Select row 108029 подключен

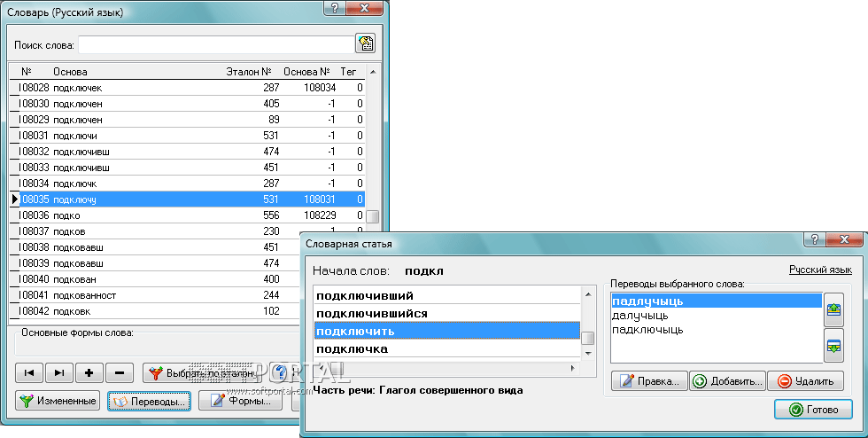pyautogui.click(x=187, y=119)
